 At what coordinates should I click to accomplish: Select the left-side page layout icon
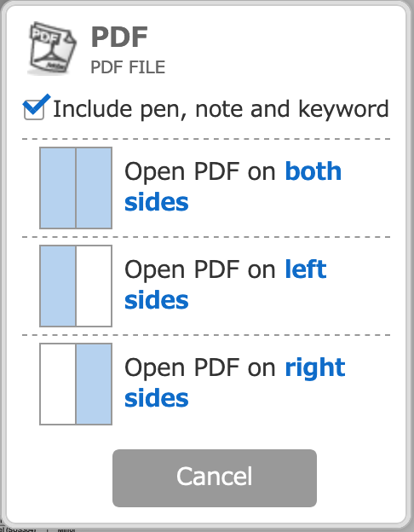[x=76, y=286]
